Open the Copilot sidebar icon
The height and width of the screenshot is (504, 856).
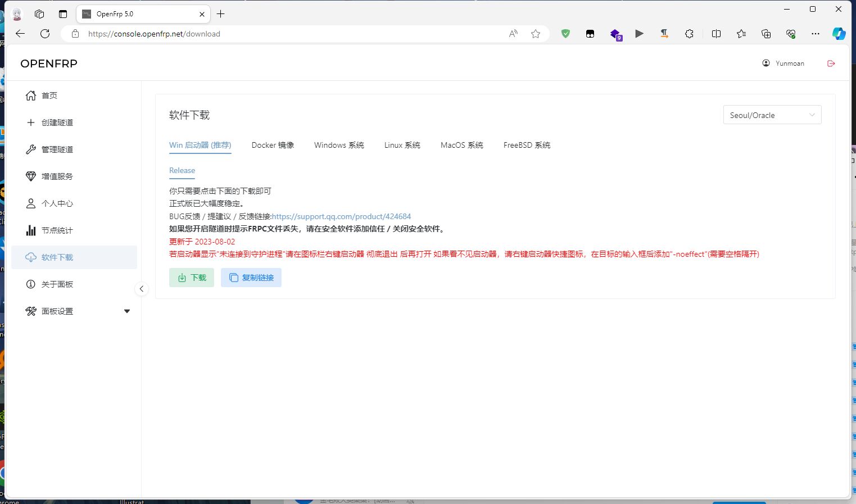[x=839, y=34]
